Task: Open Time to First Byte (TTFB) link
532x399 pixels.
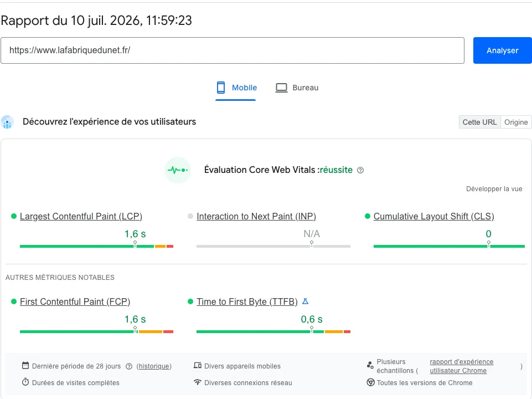Action: (x=247, y=301)
